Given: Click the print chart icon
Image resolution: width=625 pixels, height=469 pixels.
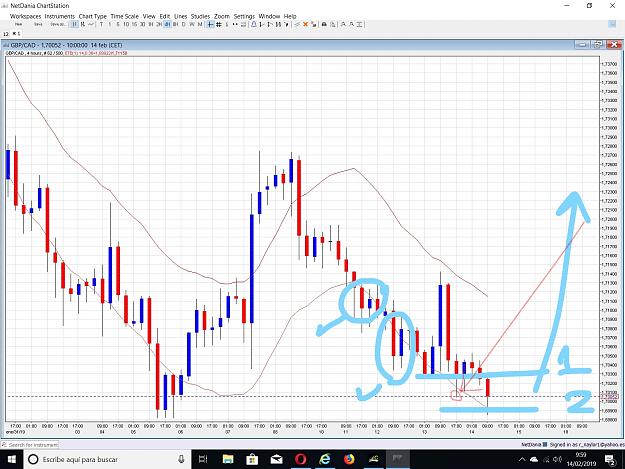Looking at the screenshot, I should (324, 24).
